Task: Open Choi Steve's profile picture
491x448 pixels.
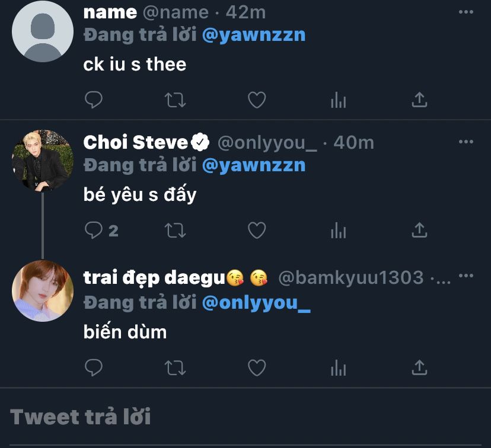Action: 42,161
